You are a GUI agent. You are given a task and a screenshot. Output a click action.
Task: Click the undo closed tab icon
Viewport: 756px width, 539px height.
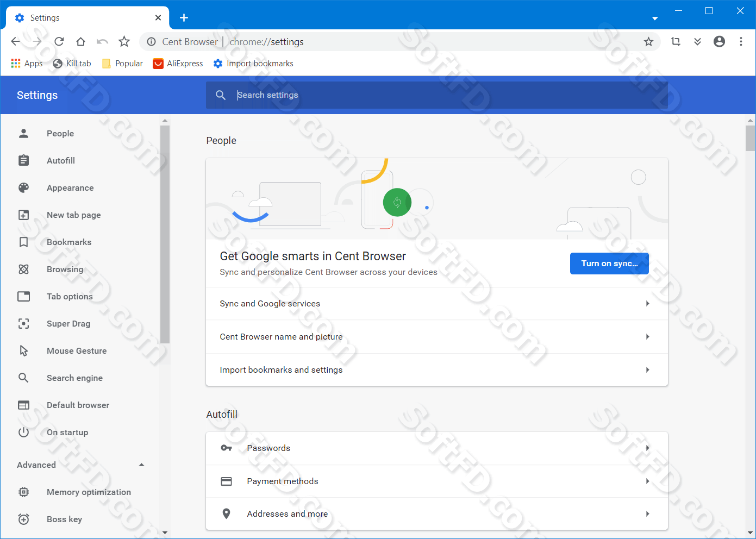click(102, 42)
